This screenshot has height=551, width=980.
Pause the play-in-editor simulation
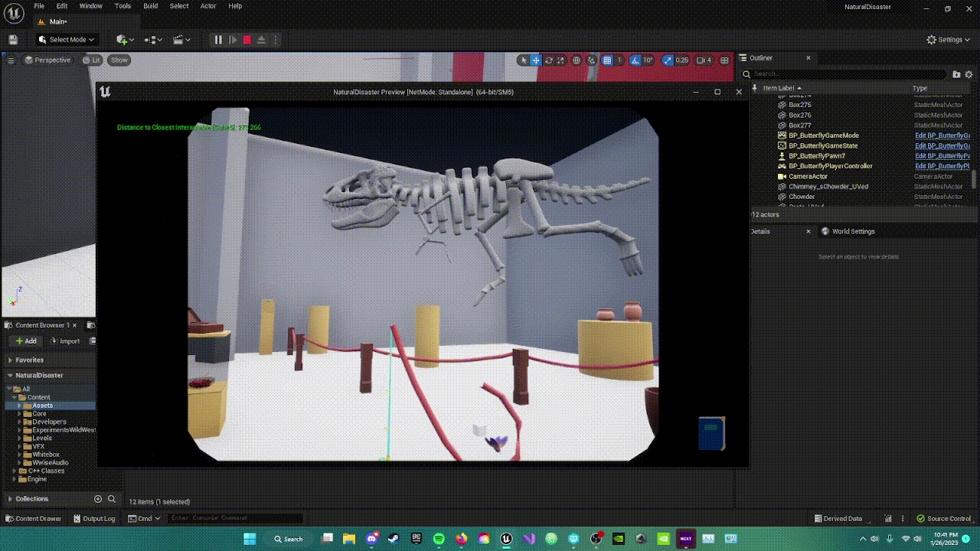(x=218, y=40)
